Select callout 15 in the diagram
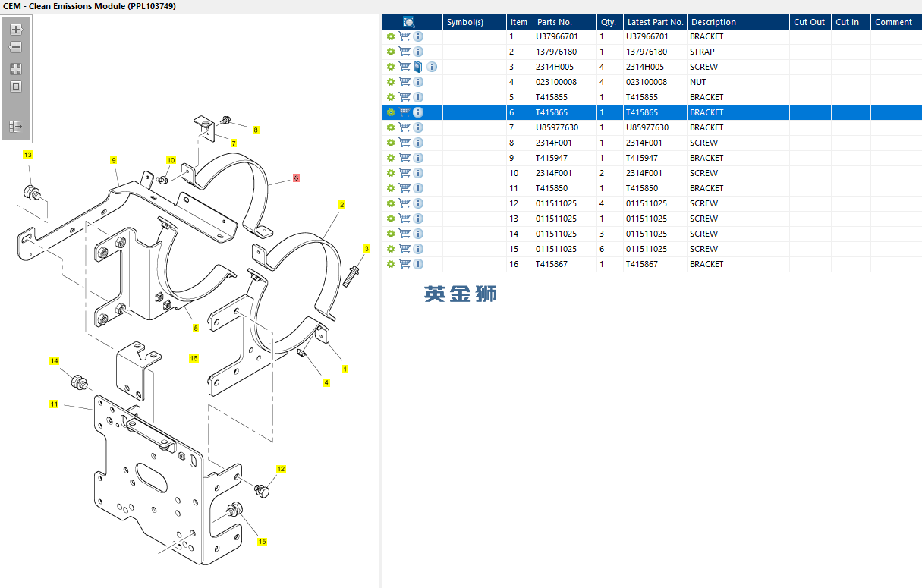 tap(262, 542)
